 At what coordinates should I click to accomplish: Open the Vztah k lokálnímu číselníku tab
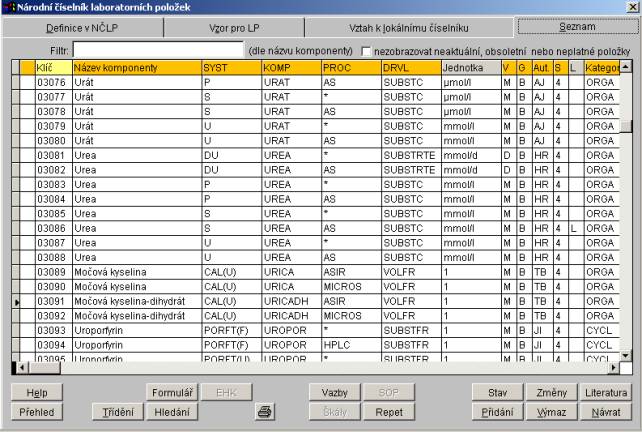click(409, 28)
